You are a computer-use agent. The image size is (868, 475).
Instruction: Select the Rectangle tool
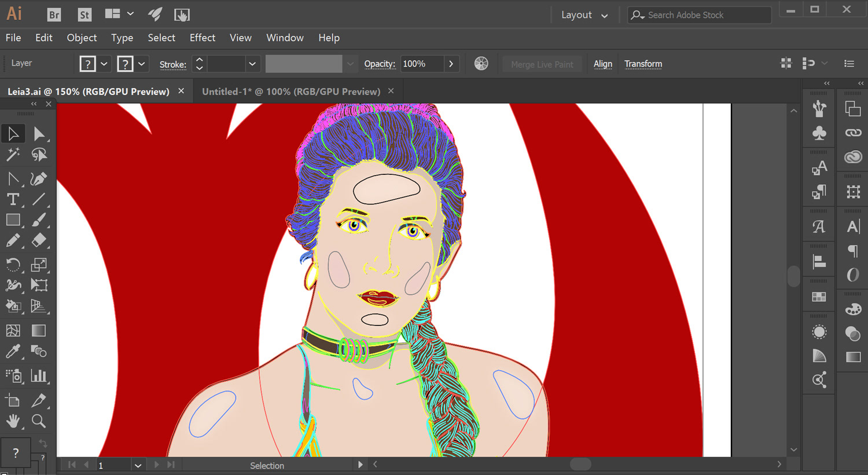(13, 220)
